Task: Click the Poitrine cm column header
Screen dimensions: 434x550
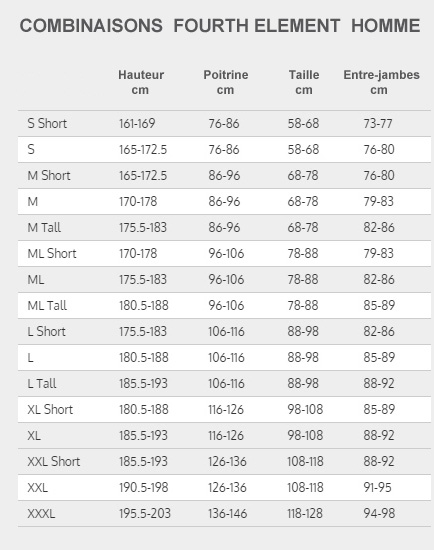Action: [x=226, y=82]
